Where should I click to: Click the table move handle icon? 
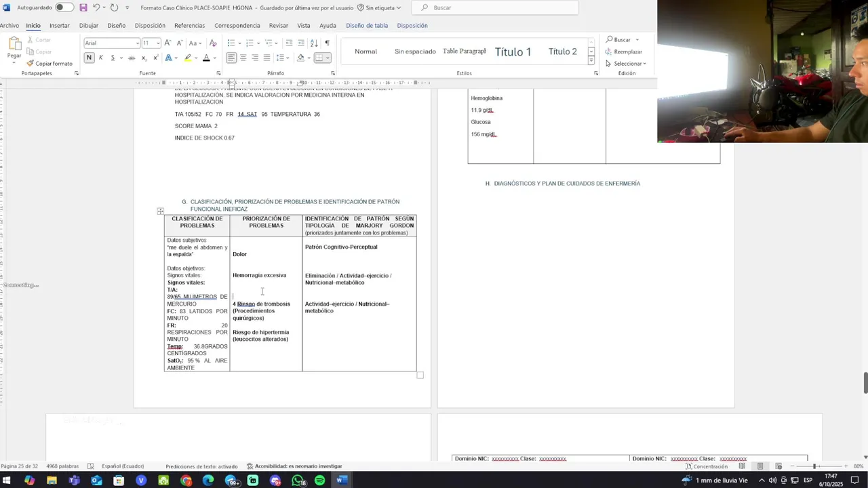click(x=161, y=211)
